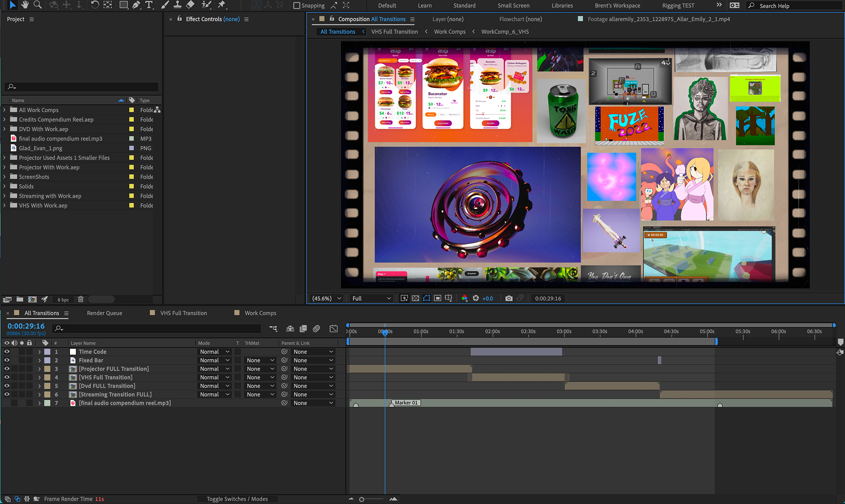Switch to VHS Full Transition timeline tab

coord(184,313)
